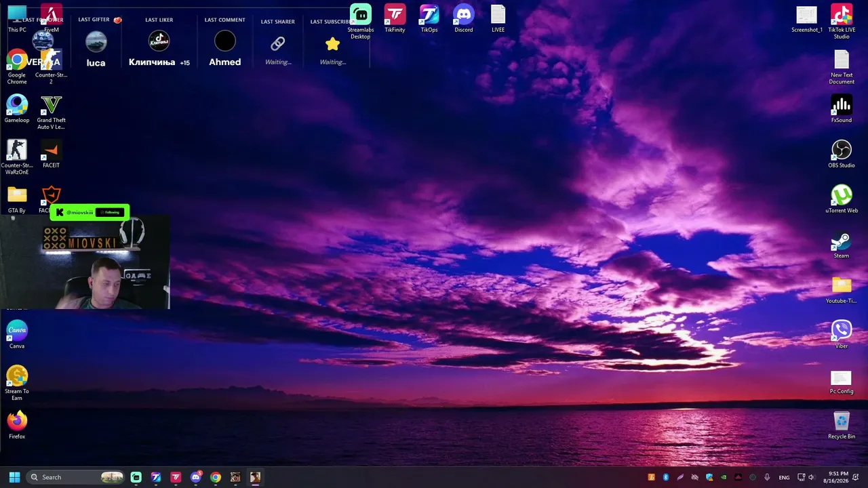Click the Last Sharer link icon
Screen dimensions: 868x488
278,43
